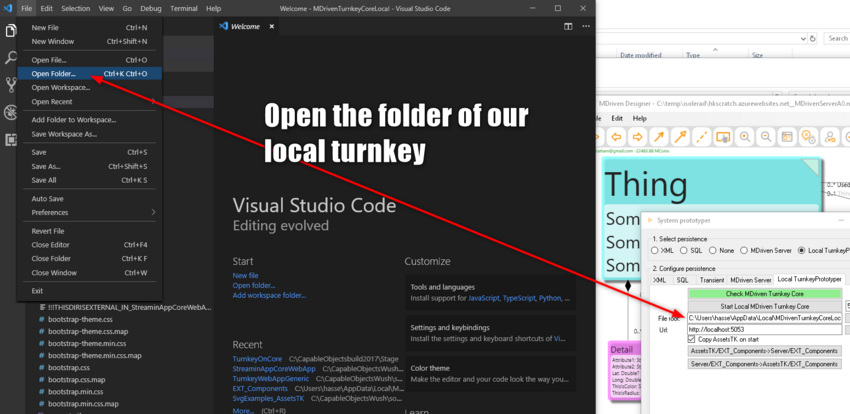Open Source Control view in activity bar
Viewport: 850px width, 414px height.
point(10,85)
